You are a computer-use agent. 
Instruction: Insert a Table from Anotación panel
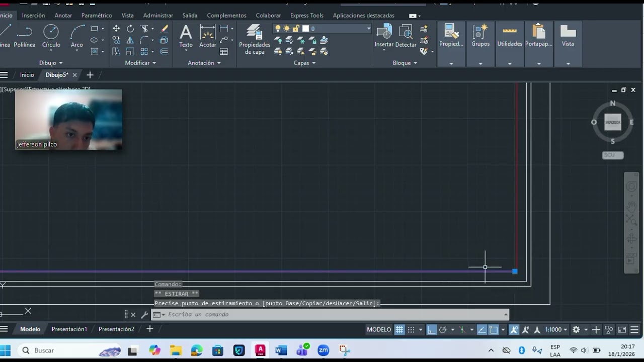coord(224,52)
